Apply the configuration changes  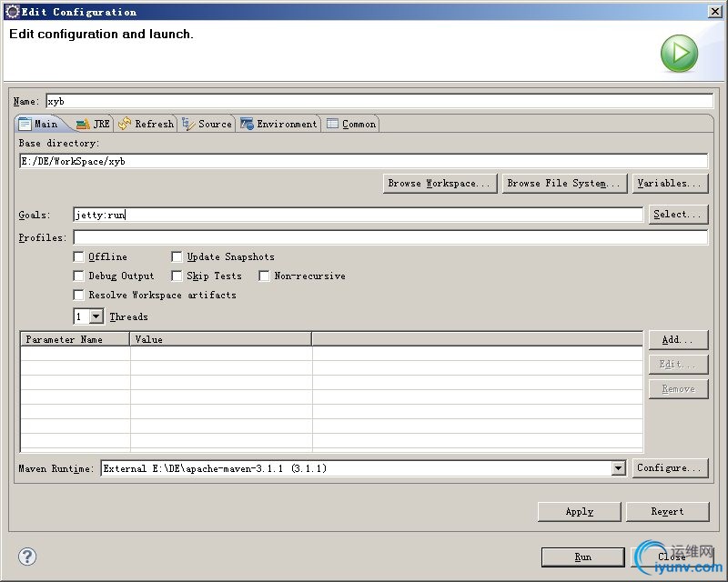pos(579,511)
